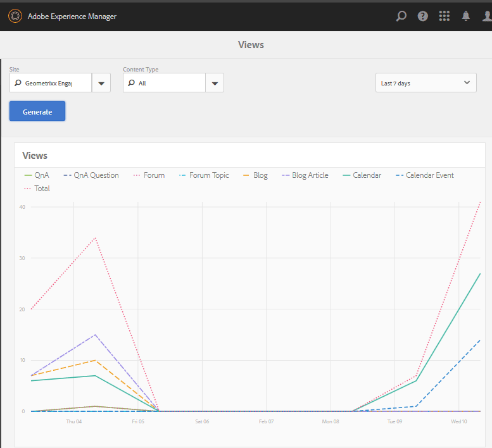Open the help question mark icon
The height and width of the screenshot is (448, 492).
[422, 16]
